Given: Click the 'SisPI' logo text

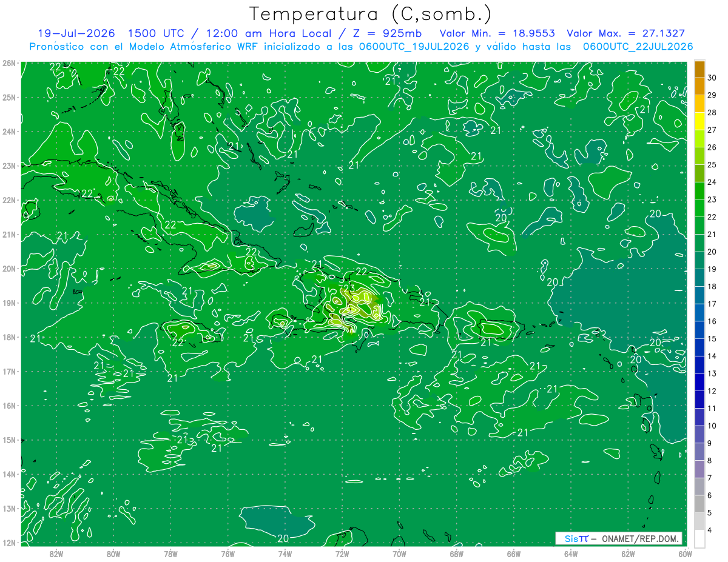Looking at the screenshot, I should [576, 538].
